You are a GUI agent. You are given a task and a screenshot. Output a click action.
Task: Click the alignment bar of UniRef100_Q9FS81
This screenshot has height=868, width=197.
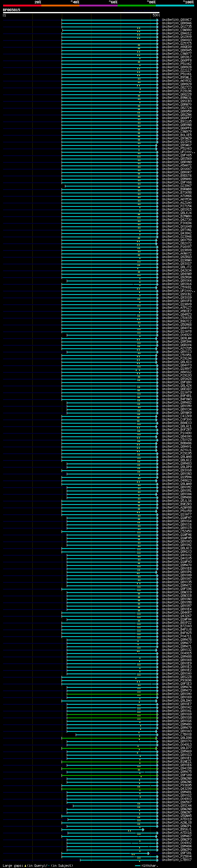click(x=106, y=853)
